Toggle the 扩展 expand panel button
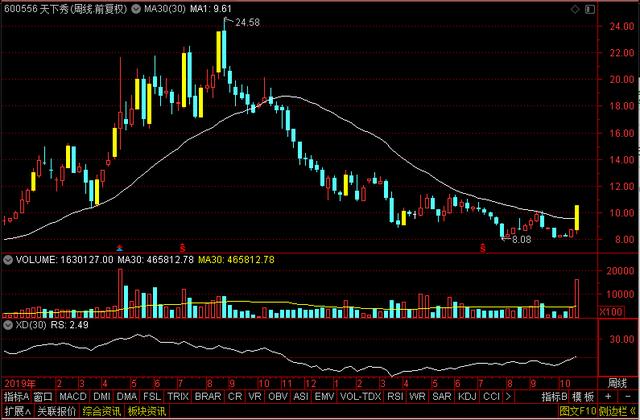640x420 pixels. point(17,411)
